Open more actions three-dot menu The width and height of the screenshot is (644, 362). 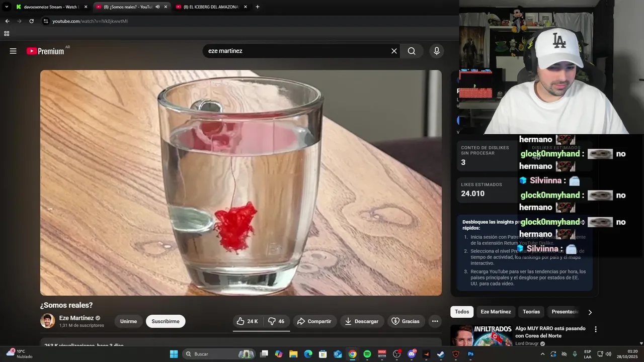[435, 321]
